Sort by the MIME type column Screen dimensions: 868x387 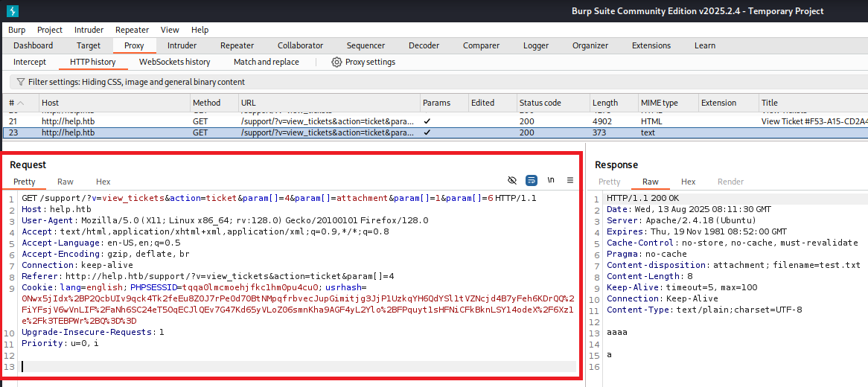pos(659,103)
